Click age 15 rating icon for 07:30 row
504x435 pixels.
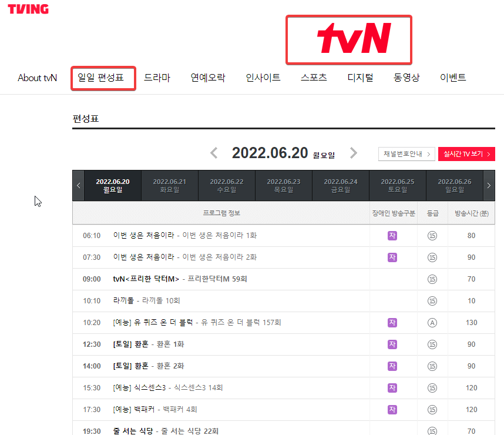[432, 257]
